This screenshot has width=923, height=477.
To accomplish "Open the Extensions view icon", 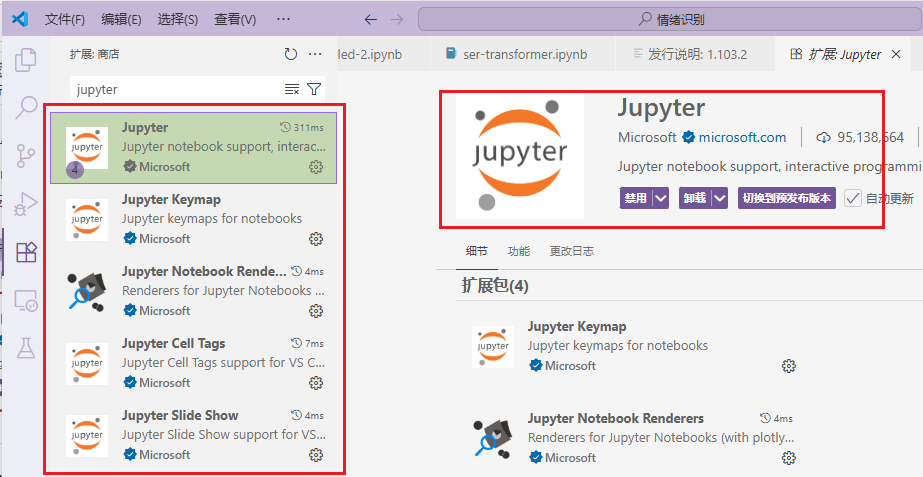I will (x=26, y=252).
